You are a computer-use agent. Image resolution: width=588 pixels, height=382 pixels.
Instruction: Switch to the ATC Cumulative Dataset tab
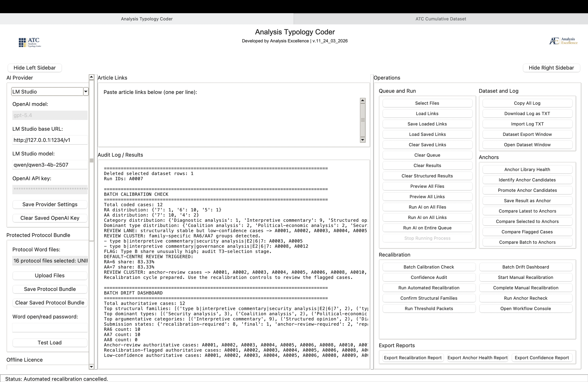(441, 19)
